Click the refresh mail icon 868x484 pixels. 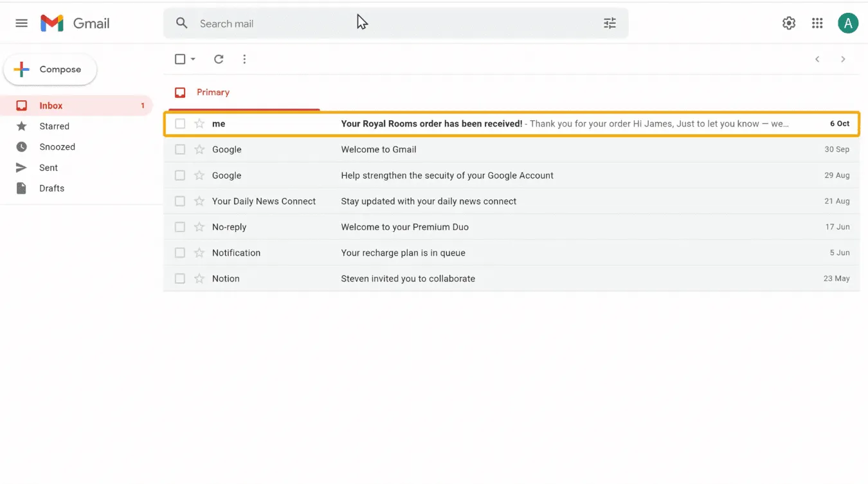click(x=219, y=59)
